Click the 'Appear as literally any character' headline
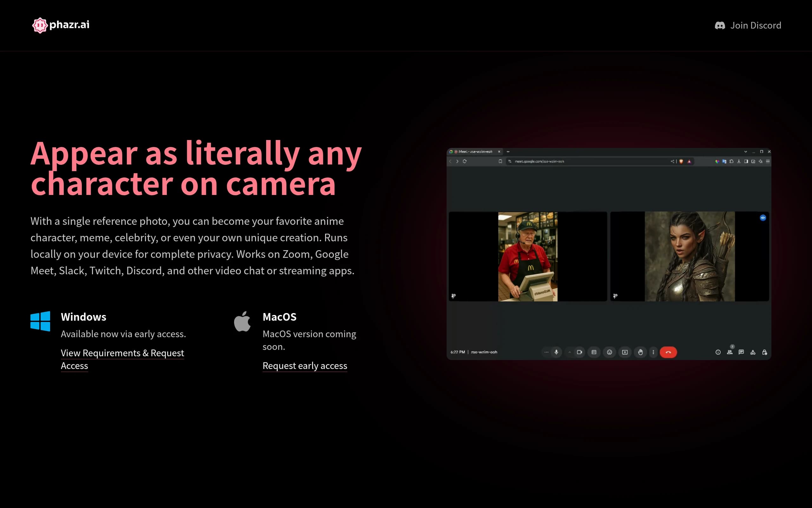Image resolution: width=812 pixels, height=508 pixels. [x=196, y=168]
